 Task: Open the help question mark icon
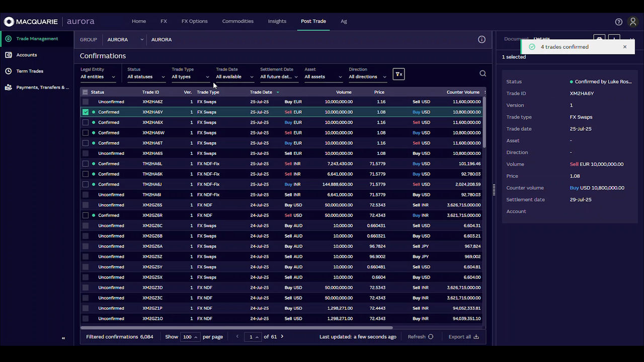click(x=618, y=22)
